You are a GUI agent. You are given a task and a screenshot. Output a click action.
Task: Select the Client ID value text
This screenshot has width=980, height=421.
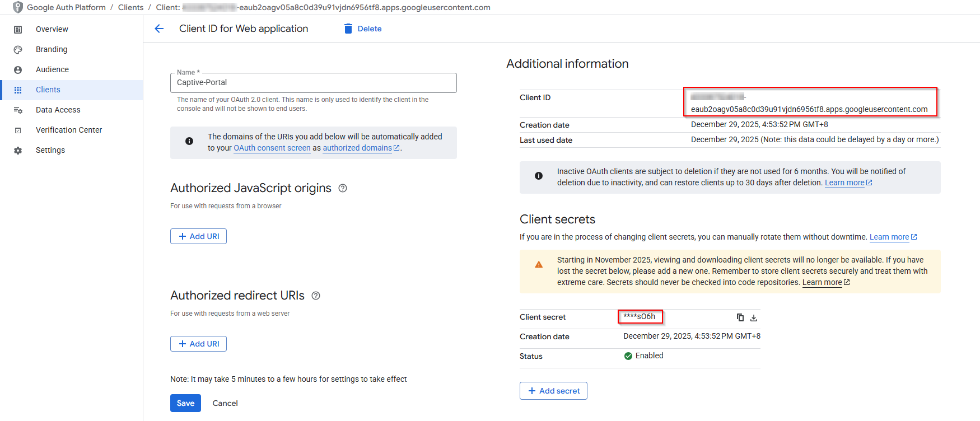(809, 103)
